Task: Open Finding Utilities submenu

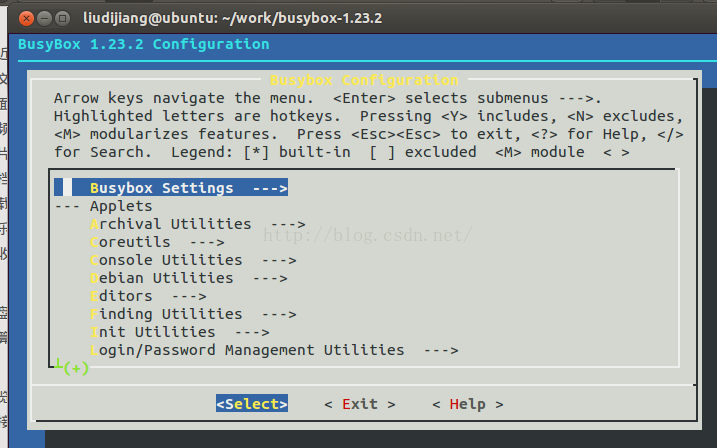Action: pos(193,314)
